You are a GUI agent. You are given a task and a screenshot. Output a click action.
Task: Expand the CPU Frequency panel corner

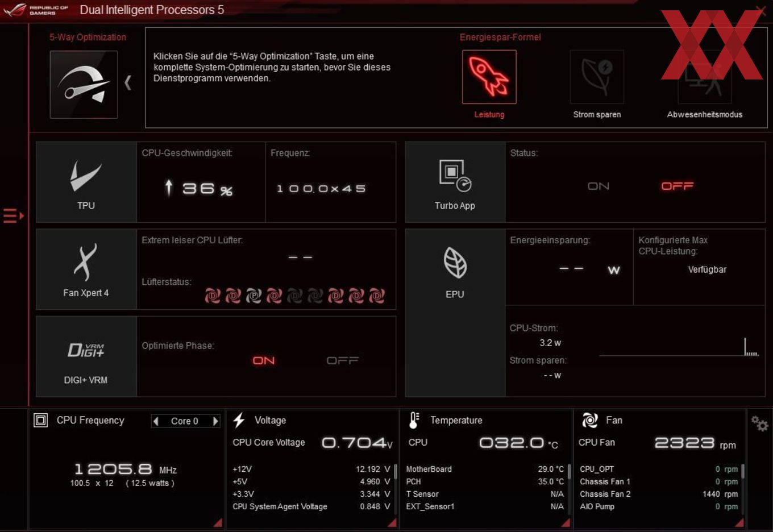[x=218, y=522]
